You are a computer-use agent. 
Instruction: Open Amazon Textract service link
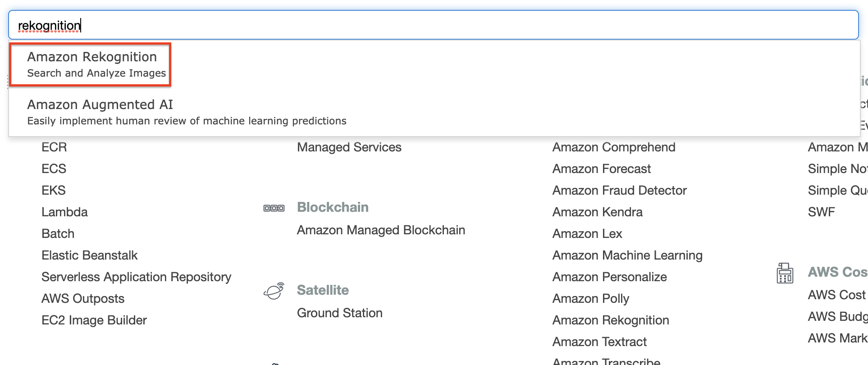click(x=599, y=342)
